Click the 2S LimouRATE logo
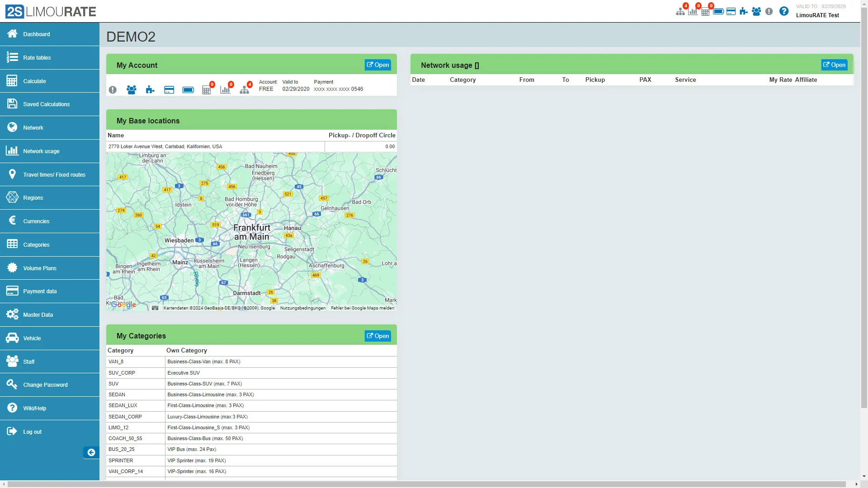 [x=50, y=11]
